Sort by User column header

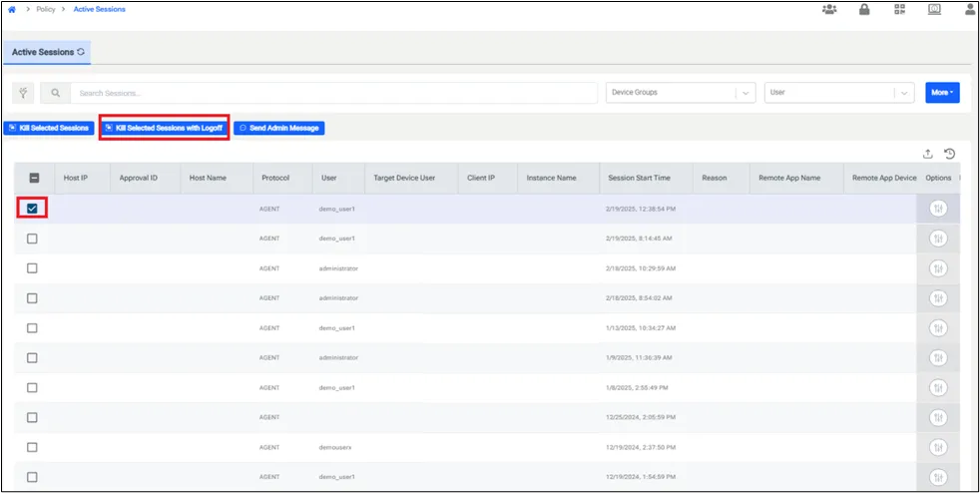[328, 178]
